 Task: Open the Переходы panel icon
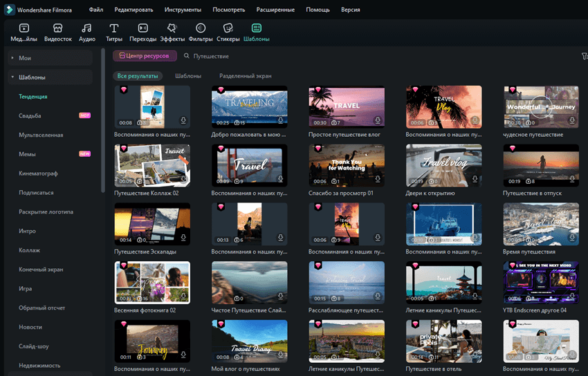pyautogui.click(x=143, y=32)
